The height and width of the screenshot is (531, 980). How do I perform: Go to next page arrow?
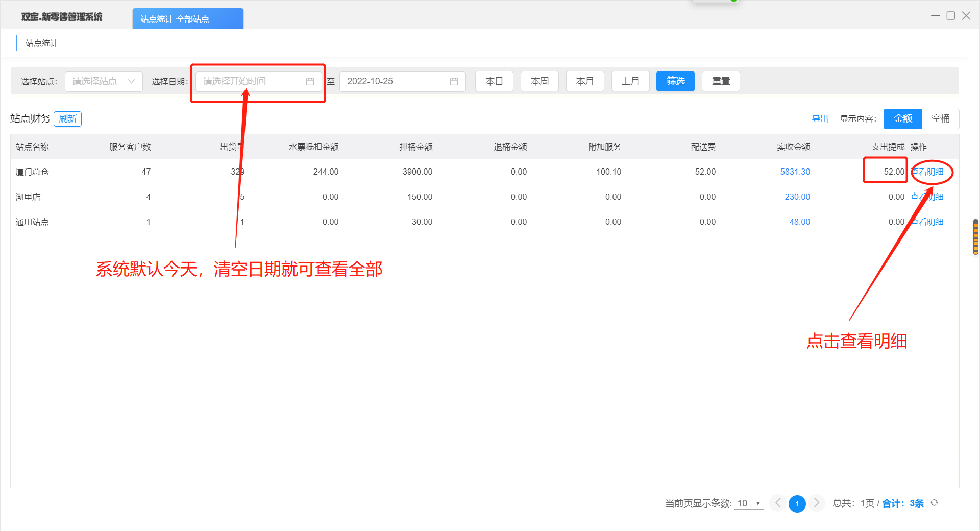[817, 503]
